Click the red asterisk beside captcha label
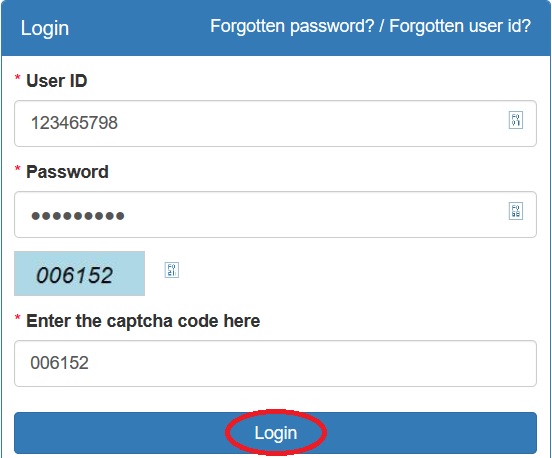This screenshot has height=458, width=552. tap(17, 318)
